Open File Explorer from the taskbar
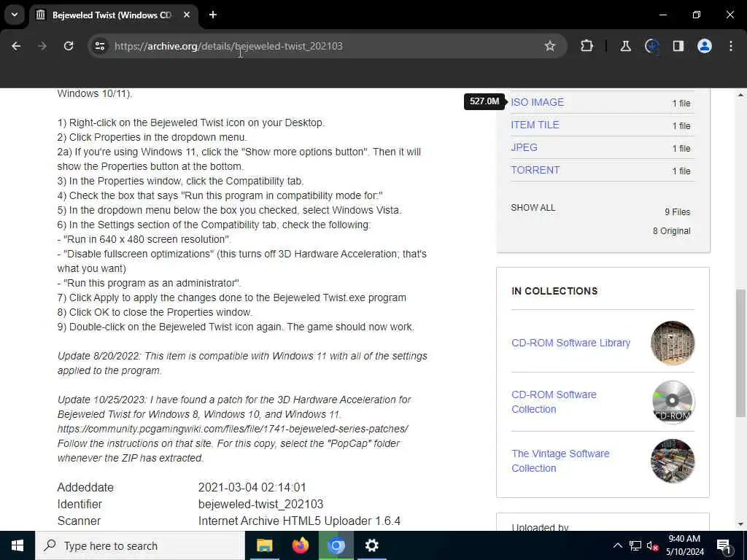 pos(264,545)
